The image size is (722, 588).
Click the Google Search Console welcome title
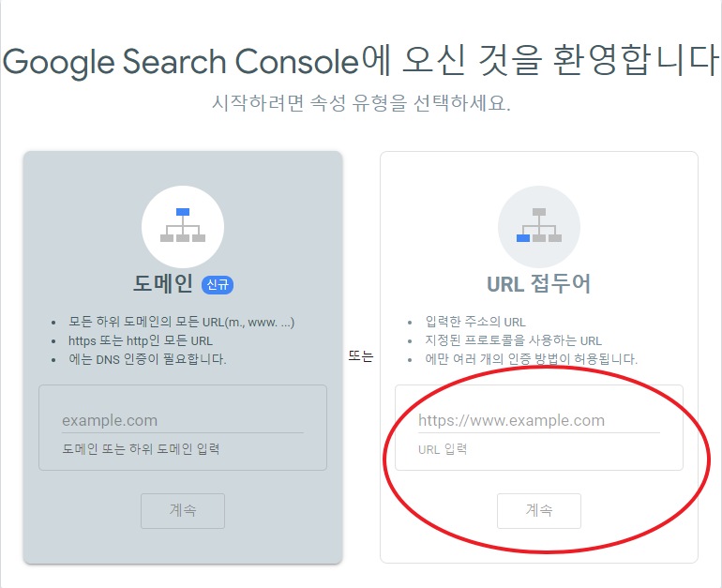pos(361,61)
